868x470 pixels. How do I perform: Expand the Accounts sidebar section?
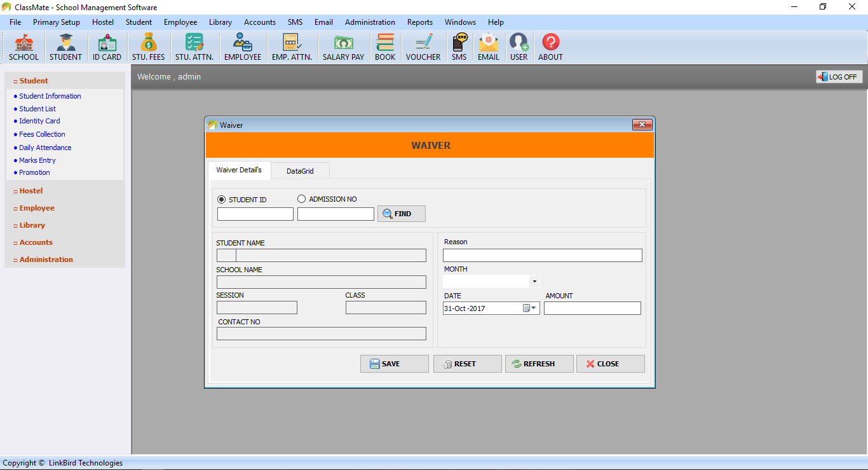pos(37,242)
